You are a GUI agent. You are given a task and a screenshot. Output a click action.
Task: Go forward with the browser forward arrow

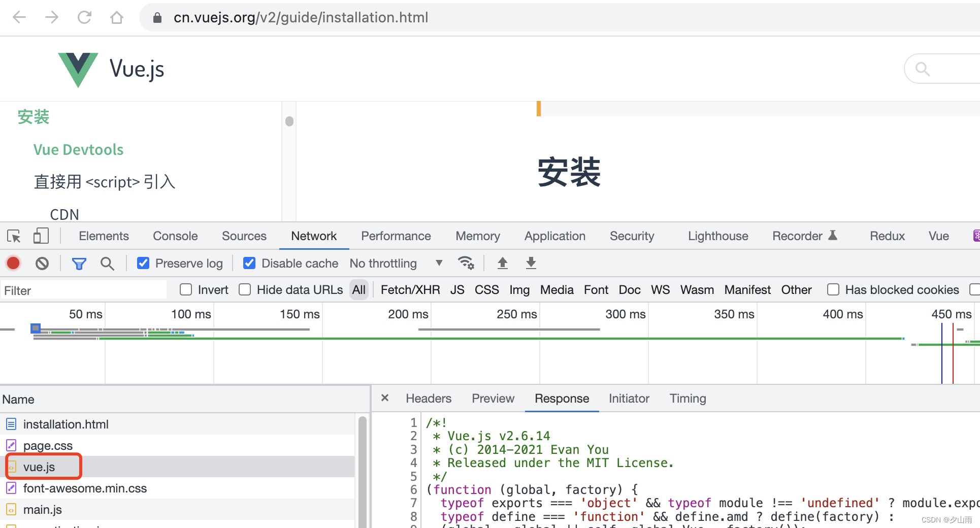point(52,18)
